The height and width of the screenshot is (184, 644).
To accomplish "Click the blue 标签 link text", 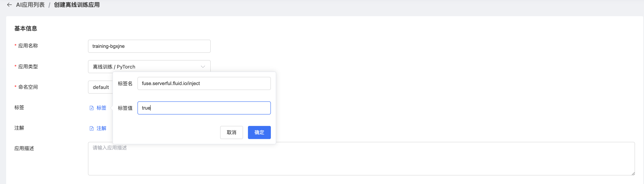I will coord(101,108).
